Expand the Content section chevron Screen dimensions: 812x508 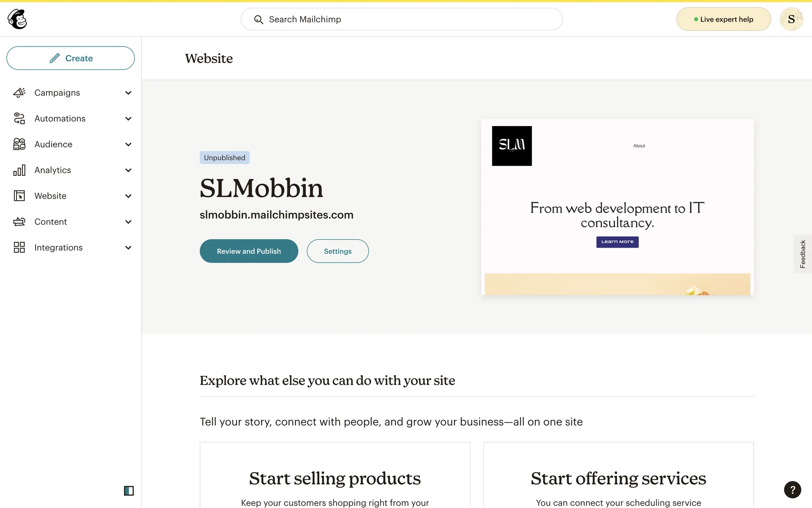click(128, 222)
